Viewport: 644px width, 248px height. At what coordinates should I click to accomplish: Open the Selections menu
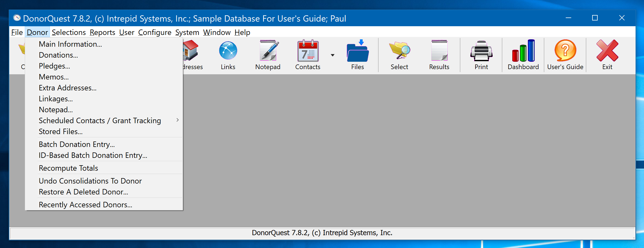click(x=69, y=32)
